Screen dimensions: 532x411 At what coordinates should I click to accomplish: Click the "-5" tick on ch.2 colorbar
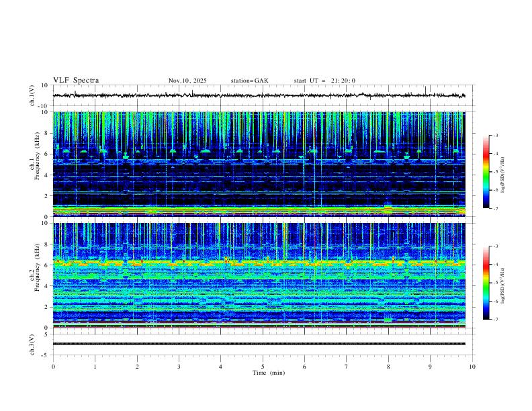pos(496,283)
